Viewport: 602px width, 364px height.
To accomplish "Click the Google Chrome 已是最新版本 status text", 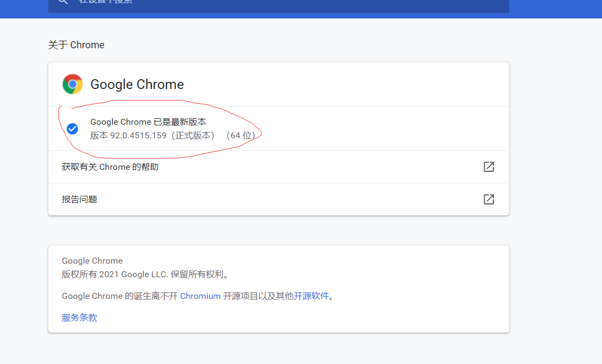I will click(x=148, y=122).
